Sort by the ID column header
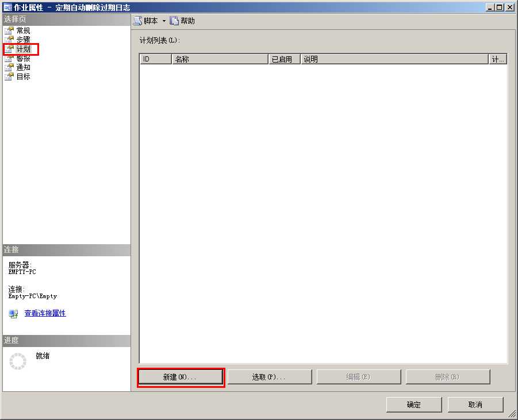This screenshot has width=518, height=420. tap(156, 59)
